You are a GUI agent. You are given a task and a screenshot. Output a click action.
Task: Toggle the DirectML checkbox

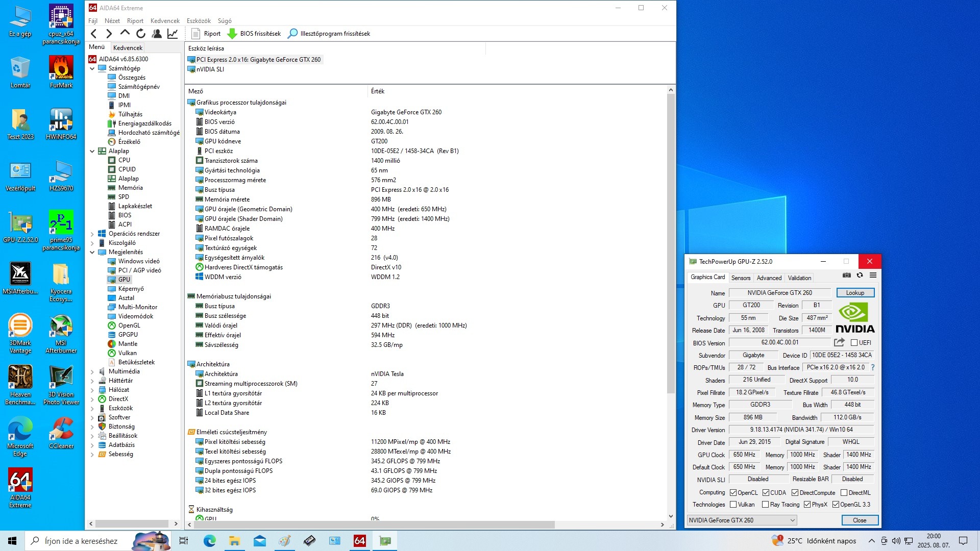844,493
